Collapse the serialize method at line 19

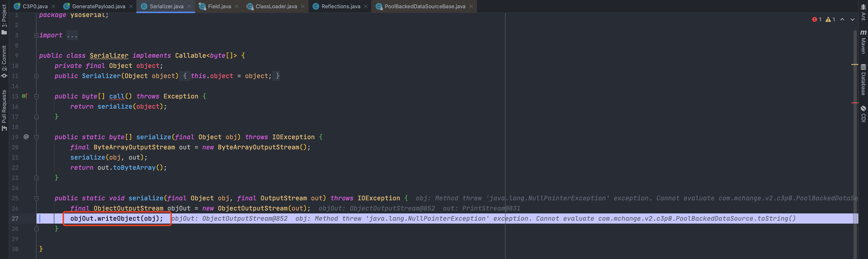[x=36, y=137]
